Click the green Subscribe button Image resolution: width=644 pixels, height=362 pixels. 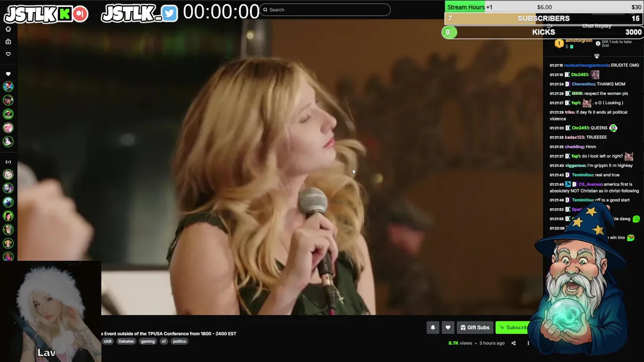(x=513, y=327)
